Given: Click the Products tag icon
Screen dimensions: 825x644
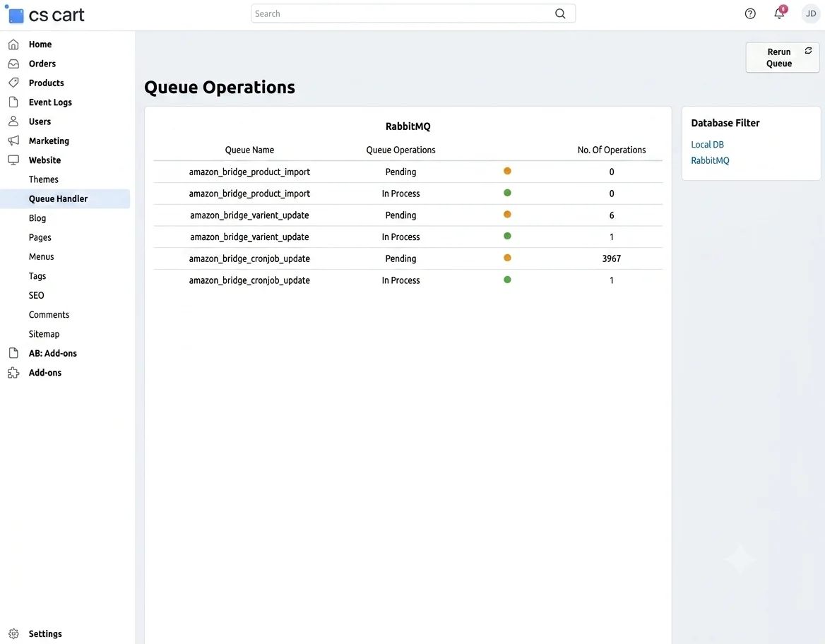Looking at the screenshot, I should coord(13,83).
